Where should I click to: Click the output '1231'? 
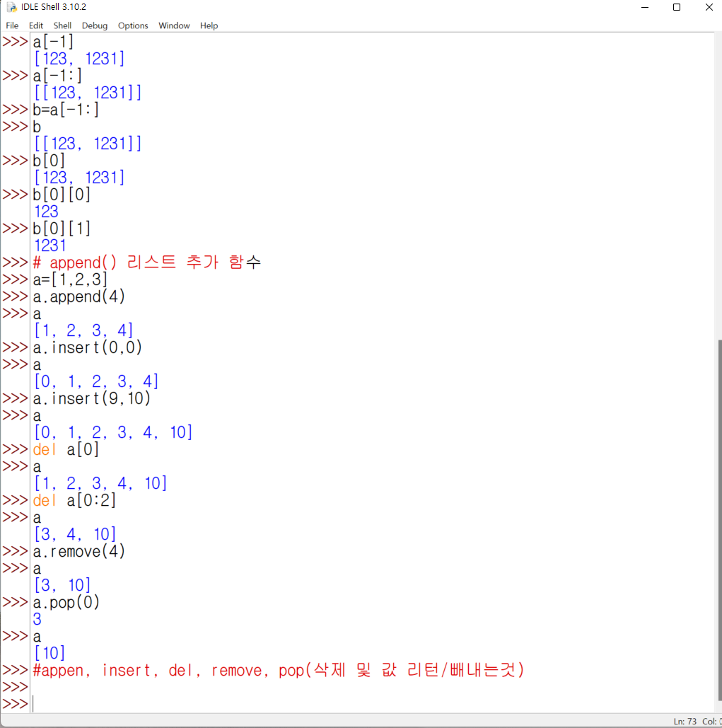pos(50,245)
